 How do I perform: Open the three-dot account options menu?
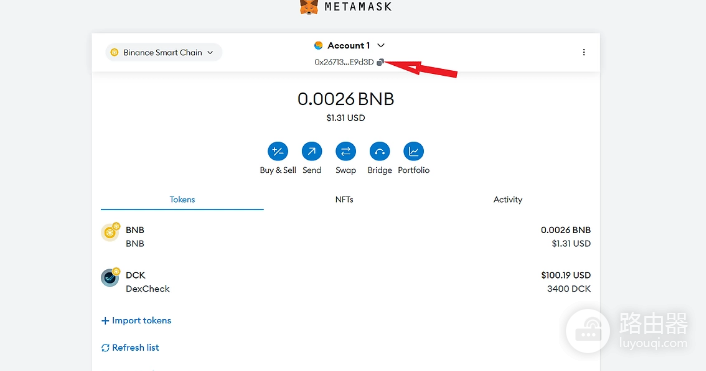(584, 52)
